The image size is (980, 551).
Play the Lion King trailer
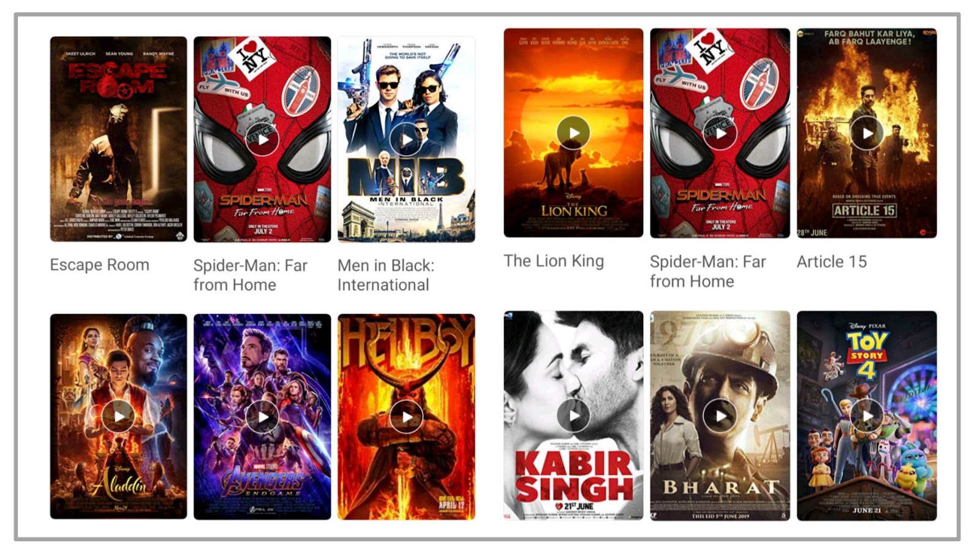pos(573,133)
